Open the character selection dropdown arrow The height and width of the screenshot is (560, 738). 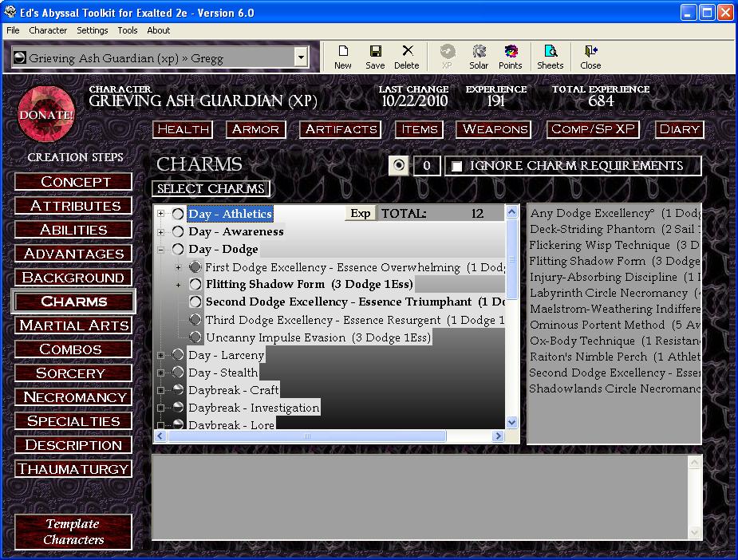click(x=301, y=57)
